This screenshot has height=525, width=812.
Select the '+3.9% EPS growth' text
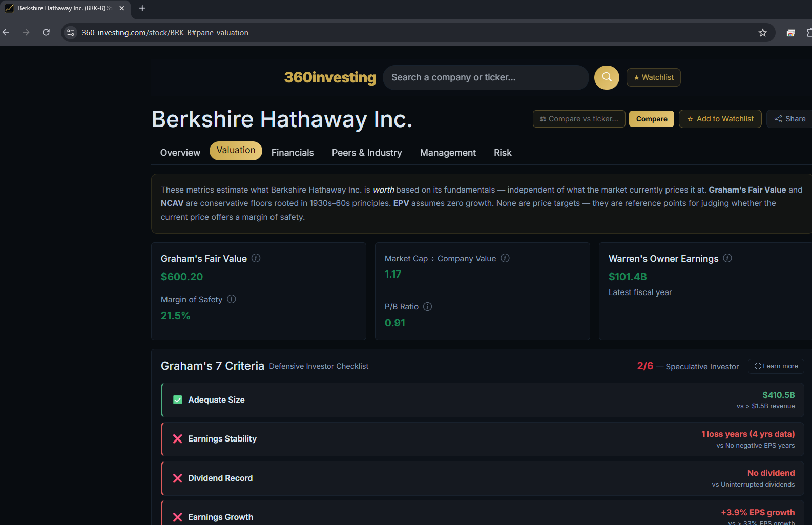pos(758,512)
